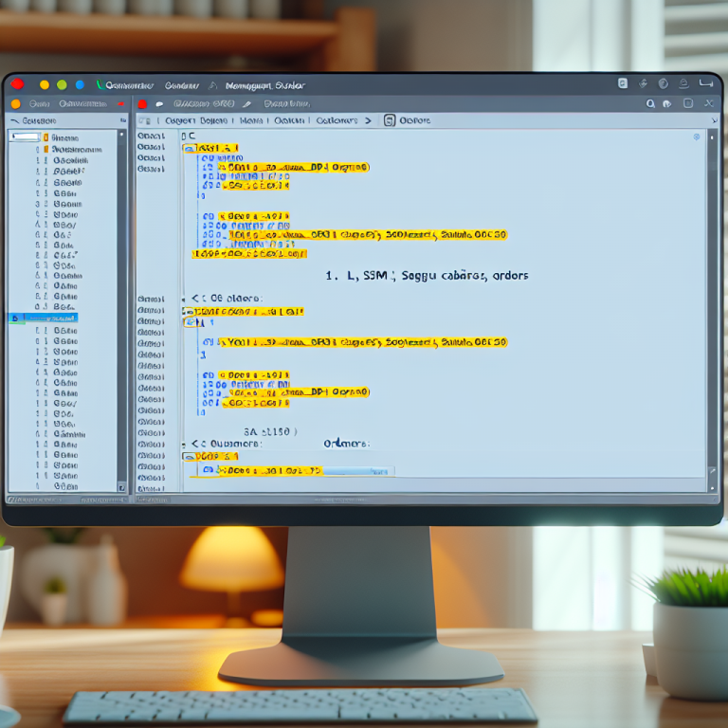Expand the breadcrumb chevron after Customers
The width and height of the screenshot is (728, 728).
click(x=368, y=120)
